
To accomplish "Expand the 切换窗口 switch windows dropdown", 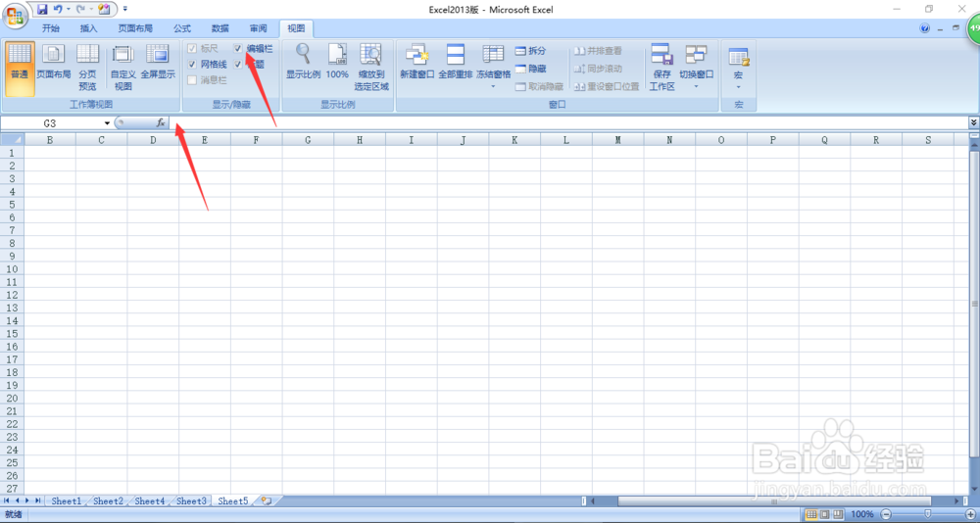I will [x=696, y=86].
